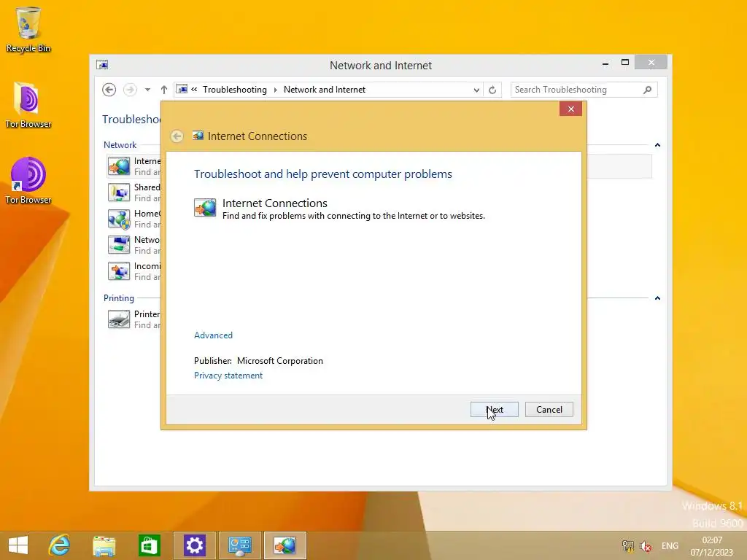This screenshot has width=747, height=560.
Task: Collapse the Network section chevron
Action: click(x=657, y=145)
